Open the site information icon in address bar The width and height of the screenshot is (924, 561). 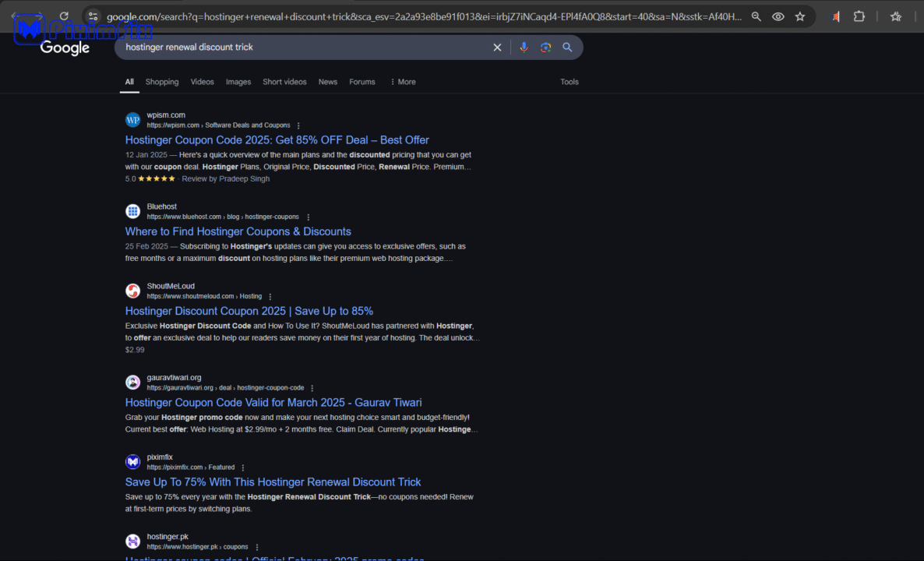click(93, 16)
